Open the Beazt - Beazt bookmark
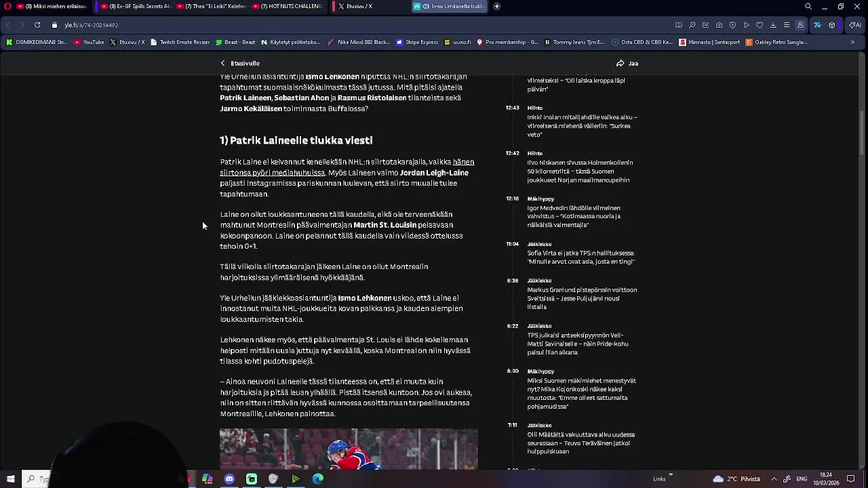 pos(235,42)
